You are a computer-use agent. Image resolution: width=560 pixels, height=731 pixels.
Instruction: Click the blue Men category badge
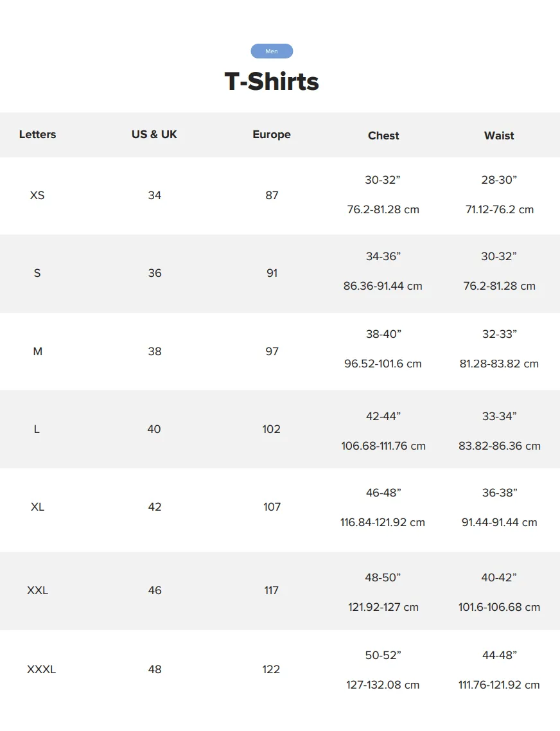tap(272, 51)
